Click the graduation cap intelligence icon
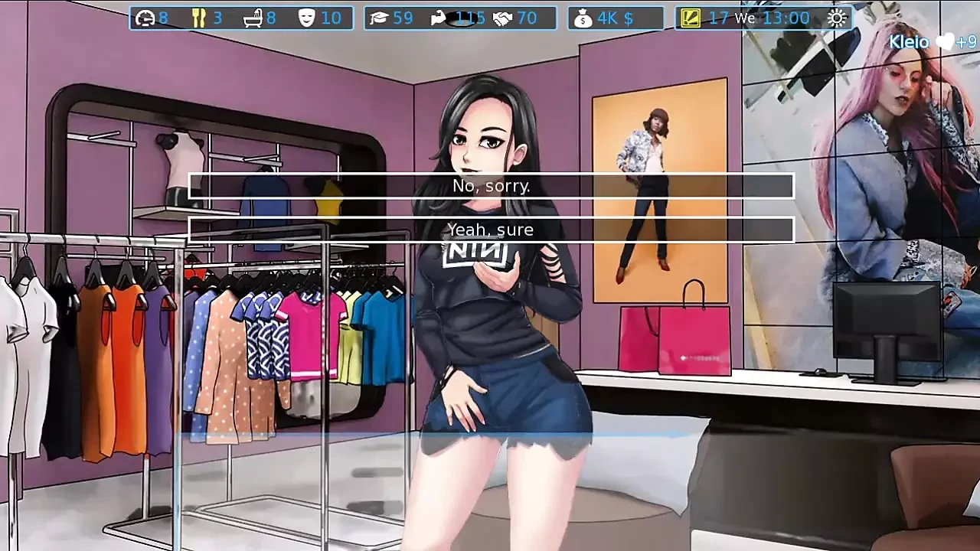The image size is (980, 551). (378, 18)
